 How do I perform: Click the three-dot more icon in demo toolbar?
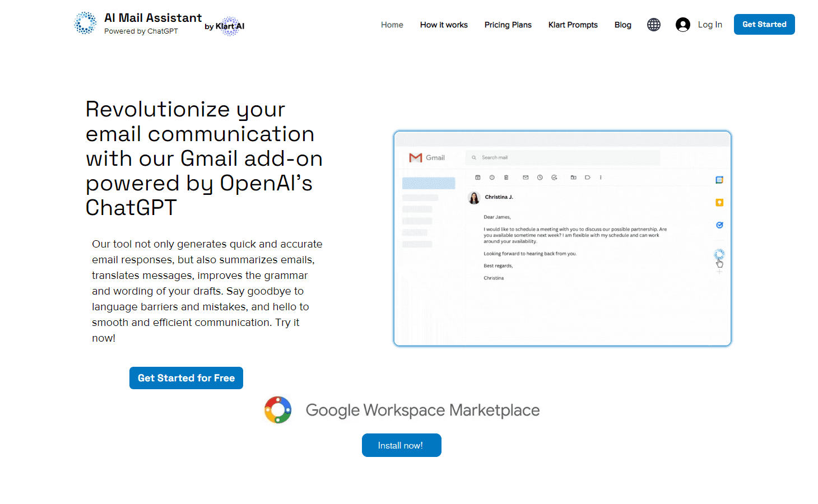click(601, 178)
